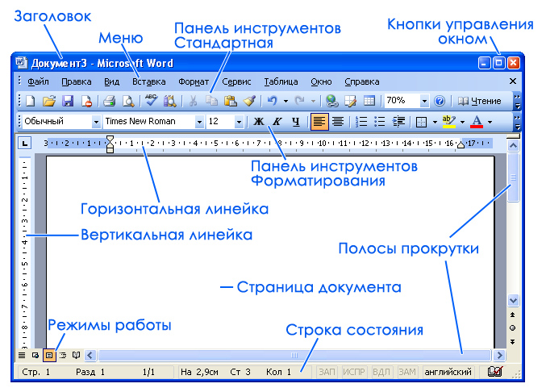Open Word Help question mark icon
Image resolution: width=546 pixels, height=392 pixels.
click(x=440, y=102)
